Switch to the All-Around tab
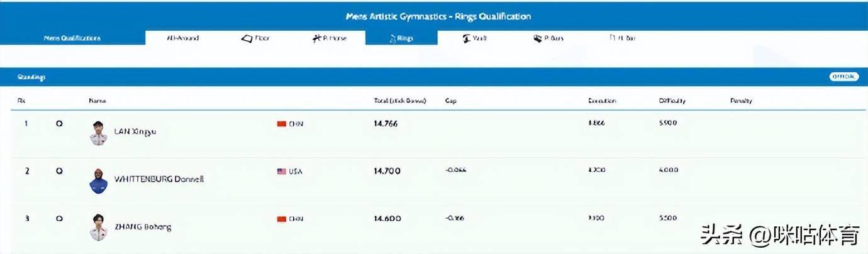This screenshot has height=254, width=868. tap(182, 38)
